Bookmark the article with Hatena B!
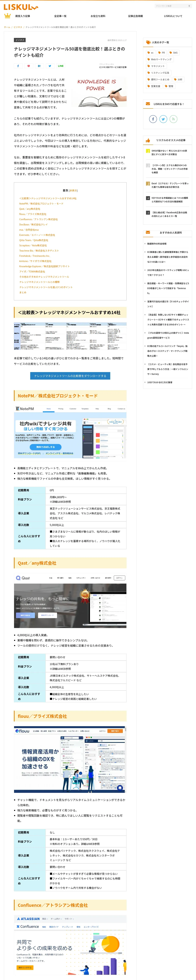Image resolution: width=196 pixels, height=980 pixels. point(39,66)
